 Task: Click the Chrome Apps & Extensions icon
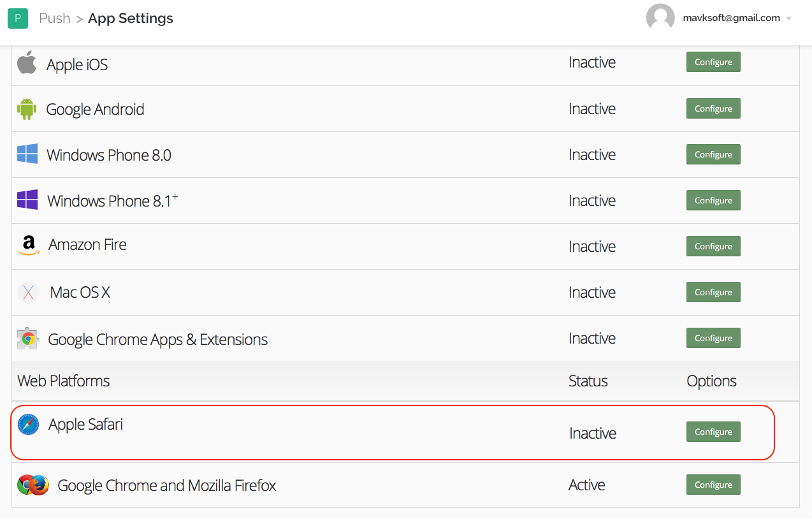point(28,339)
